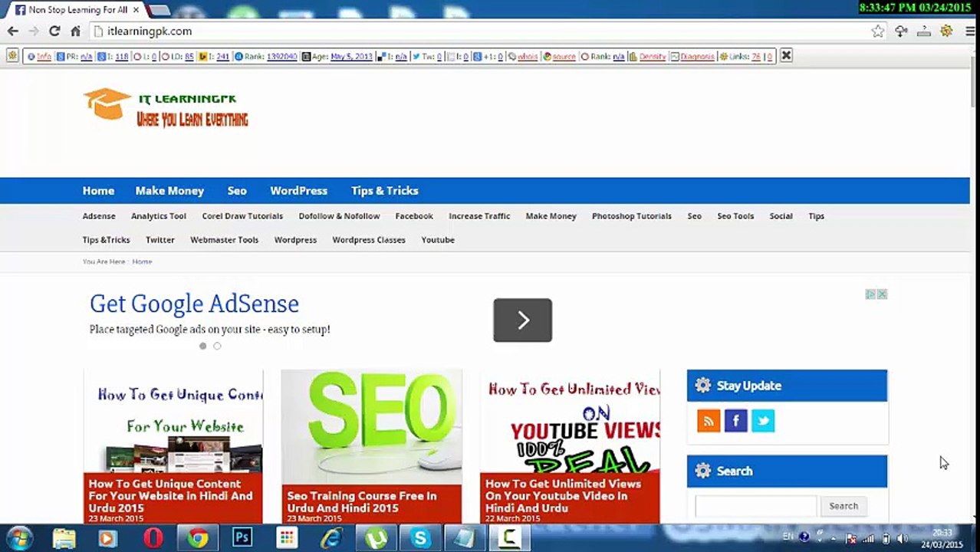Select the first ad carousel dot
Screen dimensions: 980x552
(x=202, y=346)
